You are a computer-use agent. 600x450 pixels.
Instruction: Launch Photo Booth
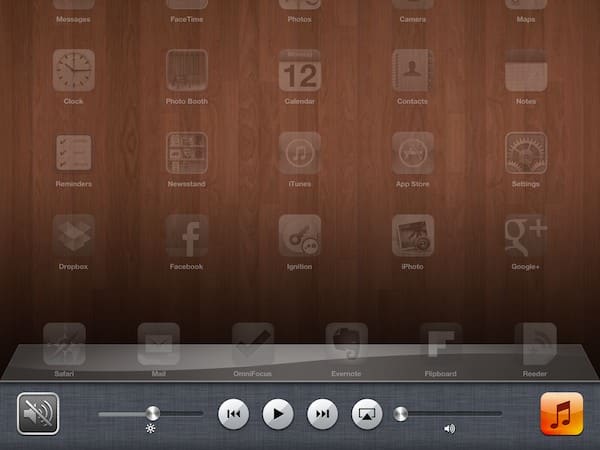(x=187, y=70)
